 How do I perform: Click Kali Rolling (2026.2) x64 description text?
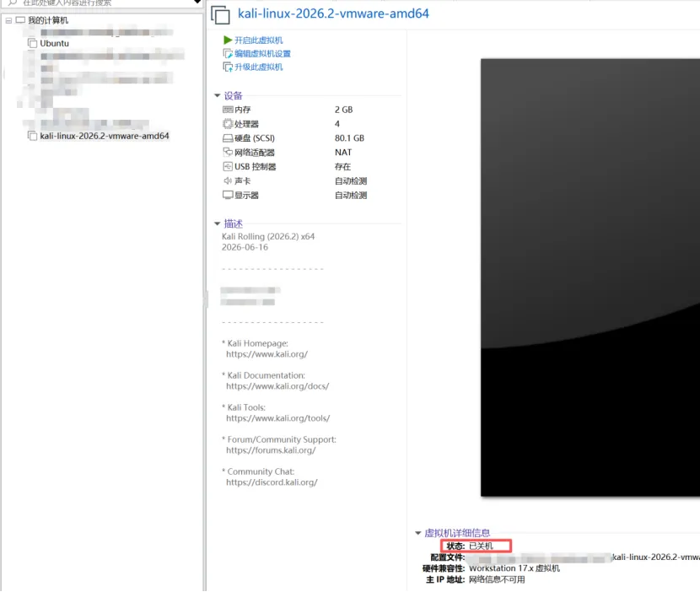coord(268,236)
